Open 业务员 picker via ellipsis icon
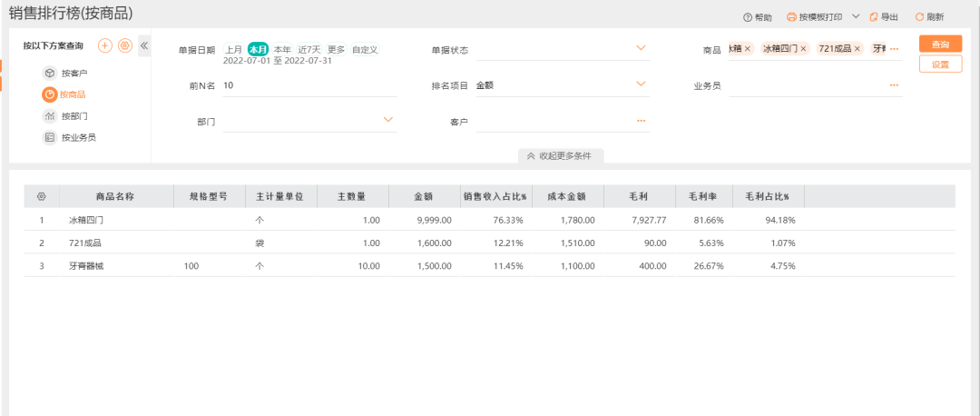Screen dimensions: 980x416 [894, 85]
